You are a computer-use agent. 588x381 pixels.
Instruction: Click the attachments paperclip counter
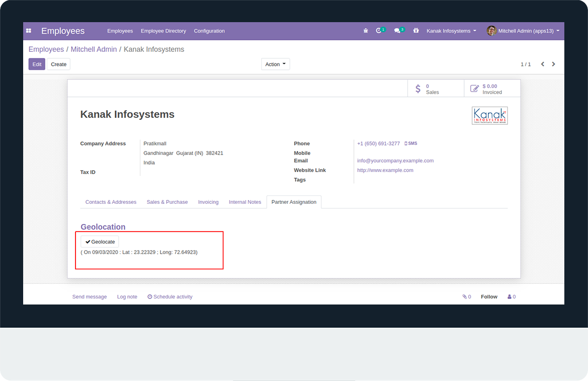pyautogui.click(x=467, y=296)
